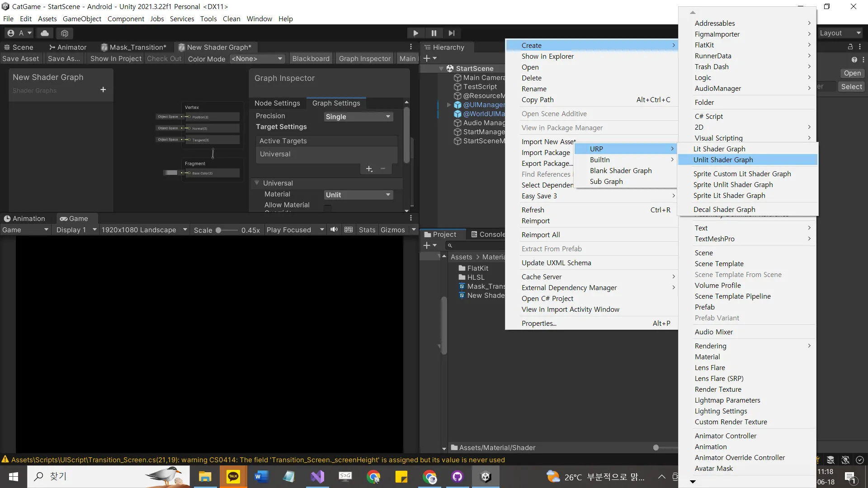Select Unlit Shader Graph menu entry
This screenshot has height=488, width=868.
(x=723, y=160)
